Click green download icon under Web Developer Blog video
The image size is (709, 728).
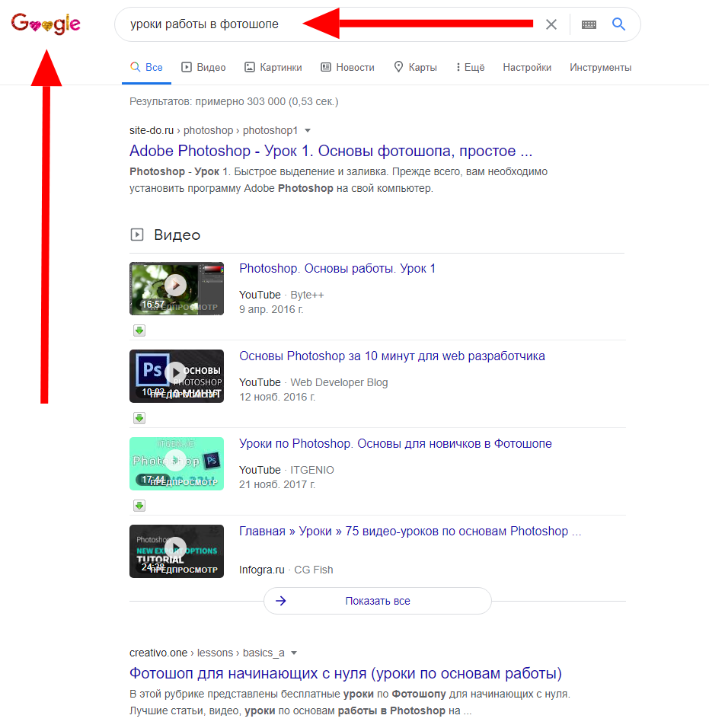click(x=139, y=418)
